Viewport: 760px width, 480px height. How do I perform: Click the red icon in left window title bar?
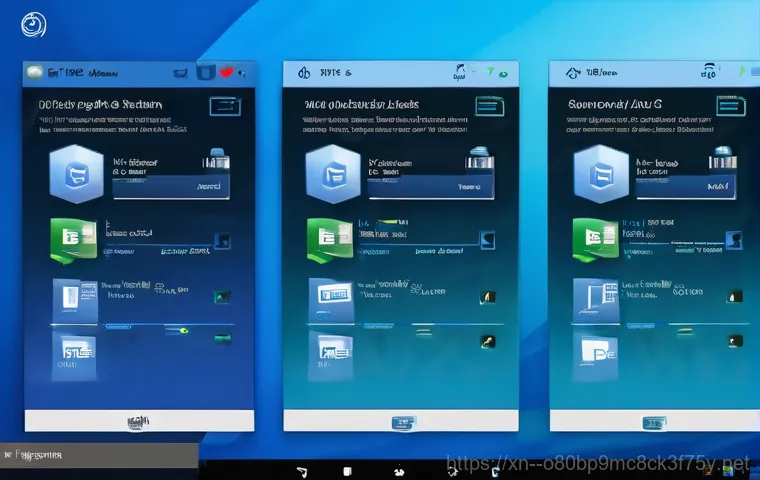coord(228,72)
